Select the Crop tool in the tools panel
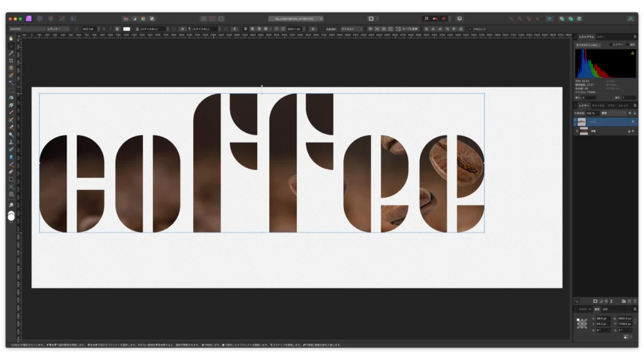This screenshot has height=362, width=644. pos(11,60)
